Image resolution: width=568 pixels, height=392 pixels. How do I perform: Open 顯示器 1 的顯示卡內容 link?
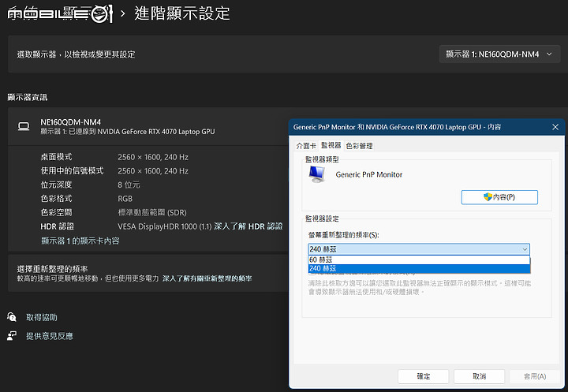[80, 241]
